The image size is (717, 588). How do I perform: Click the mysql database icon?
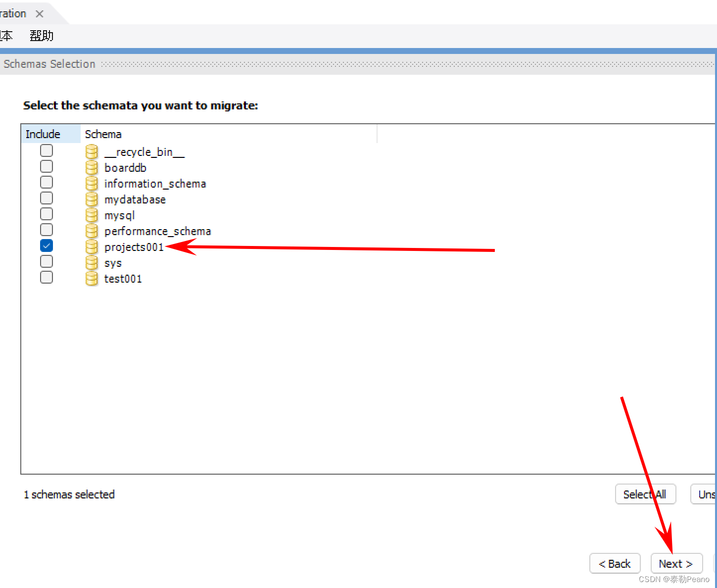click(x=92, y=215)
